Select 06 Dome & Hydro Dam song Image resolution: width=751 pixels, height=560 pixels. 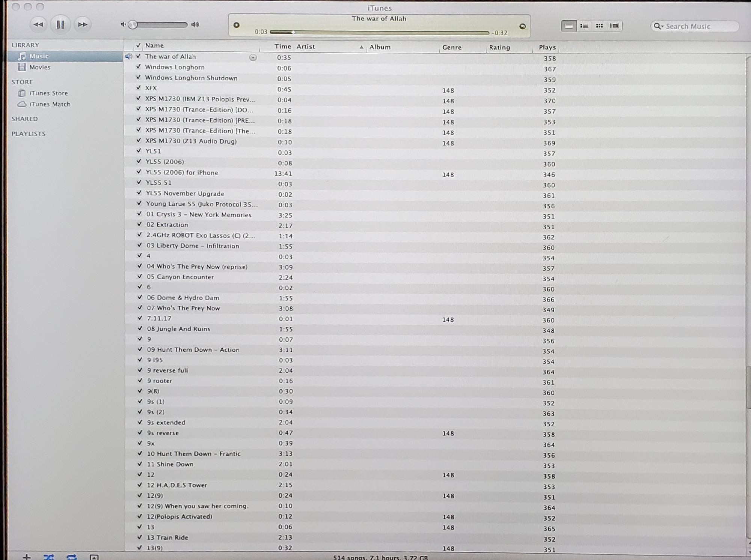click(x=183, y=298)
